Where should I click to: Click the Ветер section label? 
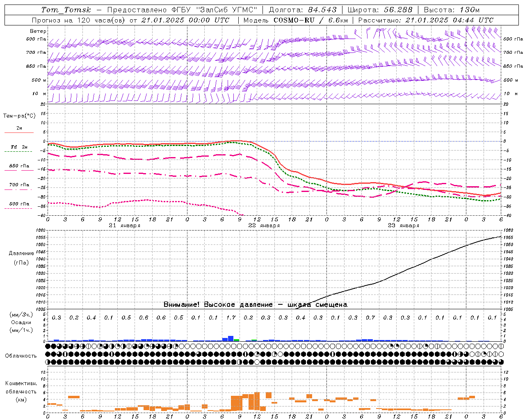click(x=38, y=31)
